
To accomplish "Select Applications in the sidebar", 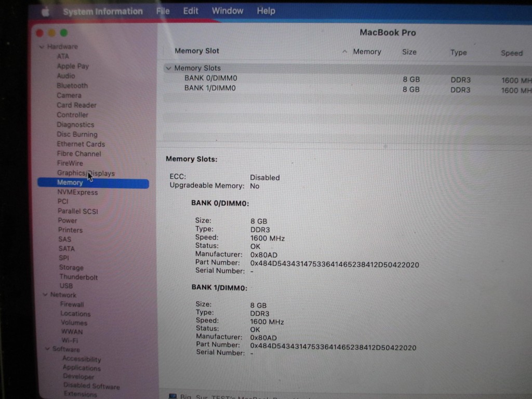I will click(82, 368).
